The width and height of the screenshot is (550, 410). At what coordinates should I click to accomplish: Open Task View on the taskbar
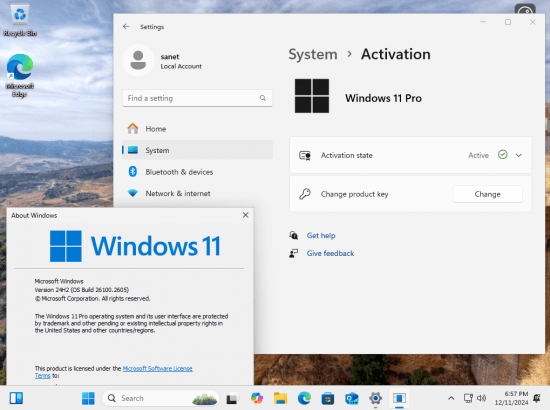point(232,398)
